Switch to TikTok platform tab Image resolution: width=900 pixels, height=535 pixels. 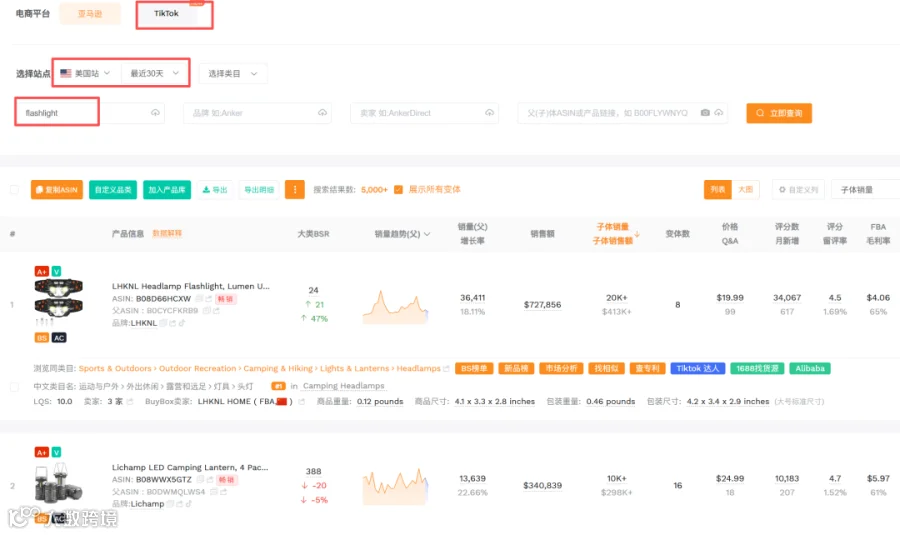point(166,13)
